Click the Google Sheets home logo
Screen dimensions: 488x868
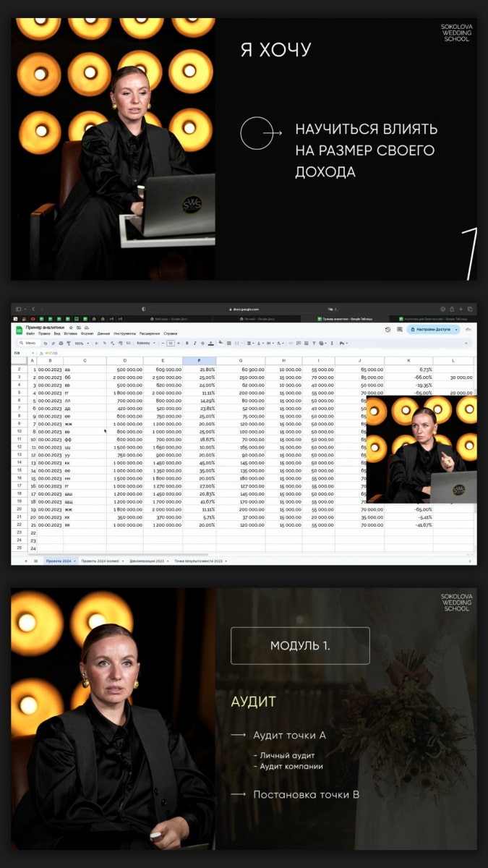click(20, 330)
